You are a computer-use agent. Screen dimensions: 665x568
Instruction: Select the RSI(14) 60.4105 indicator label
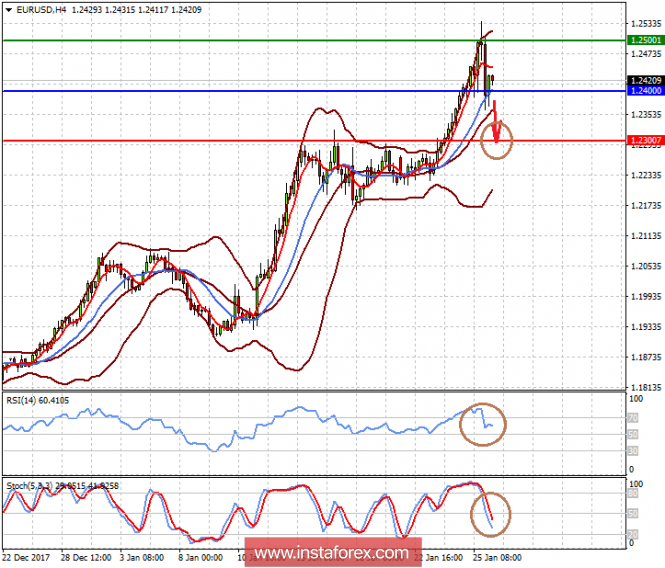click(38, 400)
